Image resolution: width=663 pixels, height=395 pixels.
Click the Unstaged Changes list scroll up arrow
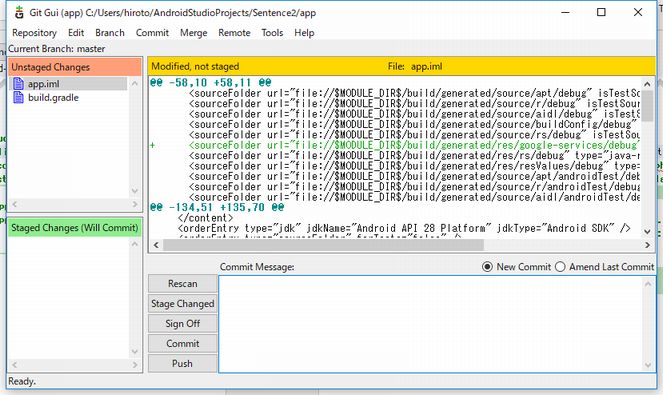(135, 83)
